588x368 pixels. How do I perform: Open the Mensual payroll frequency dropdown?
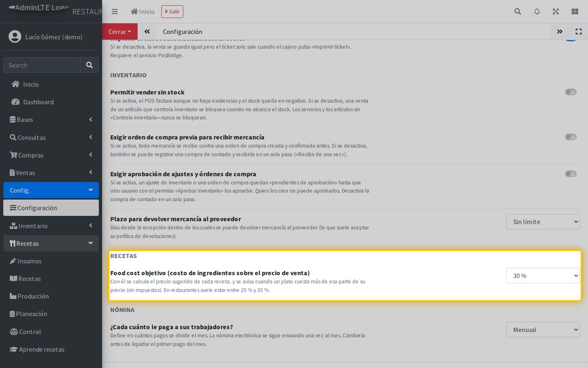click(543, 330)
